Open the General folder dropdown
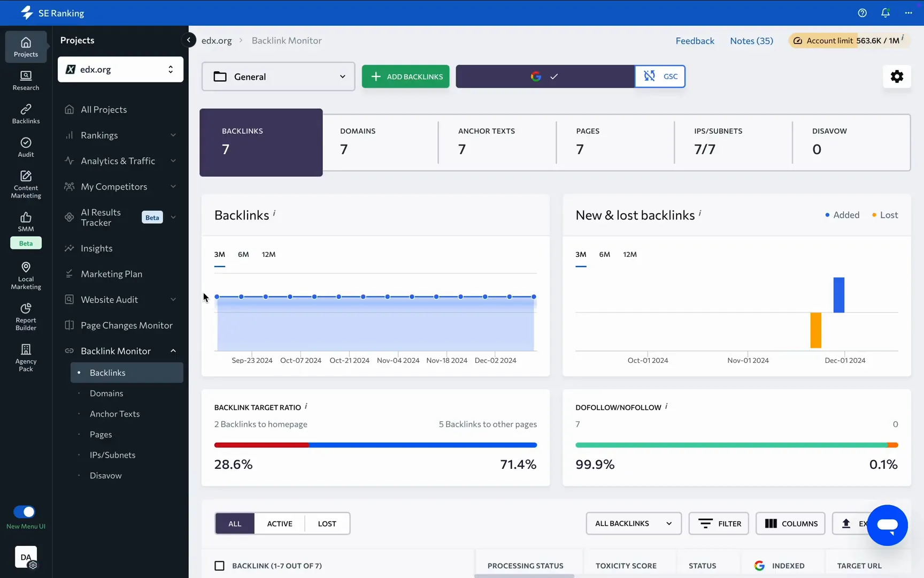924x578 pixels. (278, 77)
